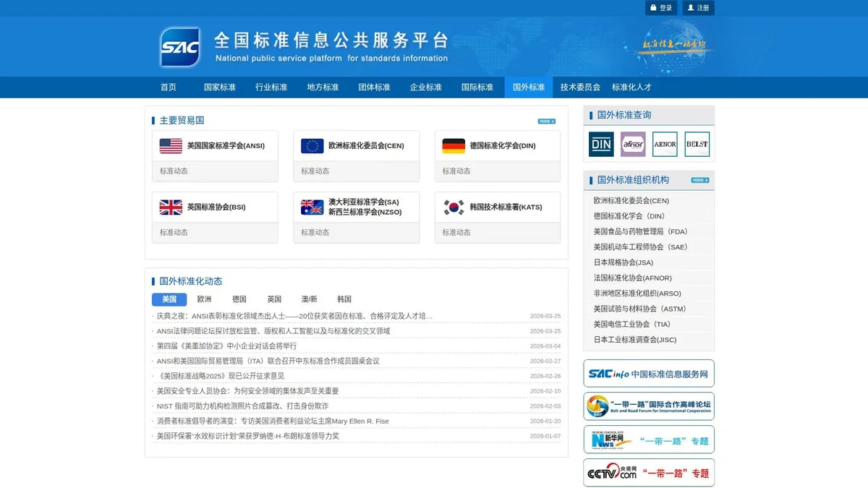Open the DIN standards query logo
The height and width of the screenshot is (488, 868).
pyautogui.click(x=601, y=144)
